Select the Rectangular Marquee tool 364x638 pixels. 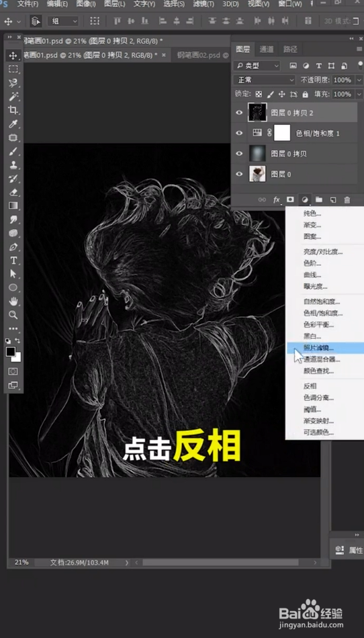point(13,69)
